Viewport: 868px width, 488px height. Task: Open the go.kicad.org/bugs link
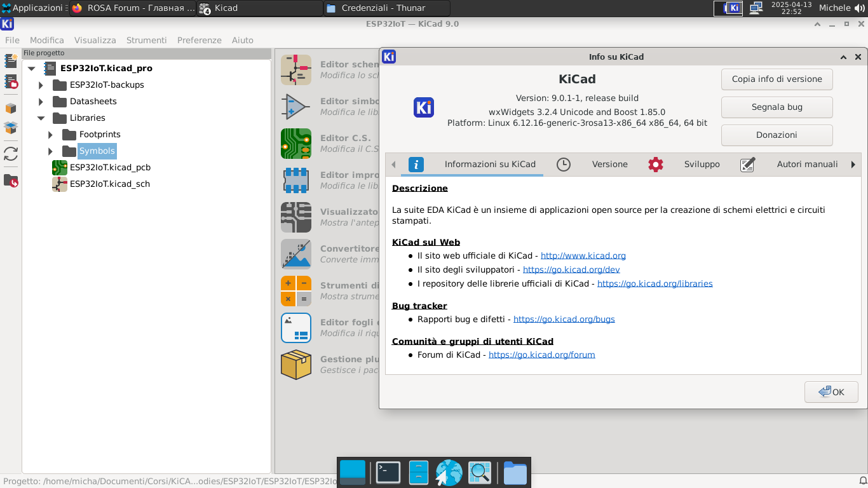[x=564, y=320]
